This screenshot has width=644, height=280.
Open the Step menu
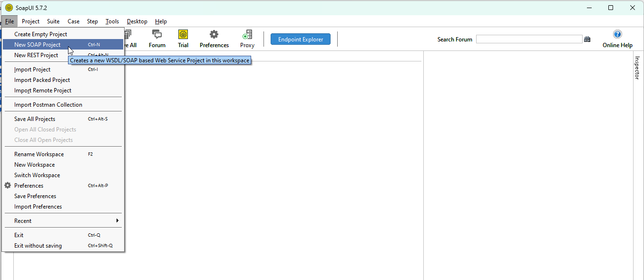pos(92,21)
